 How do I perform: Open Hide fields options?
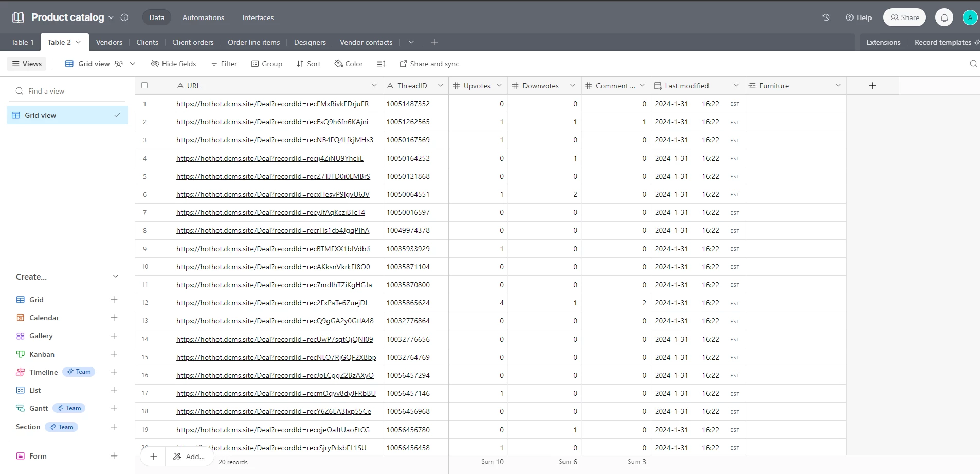[173, 64]
